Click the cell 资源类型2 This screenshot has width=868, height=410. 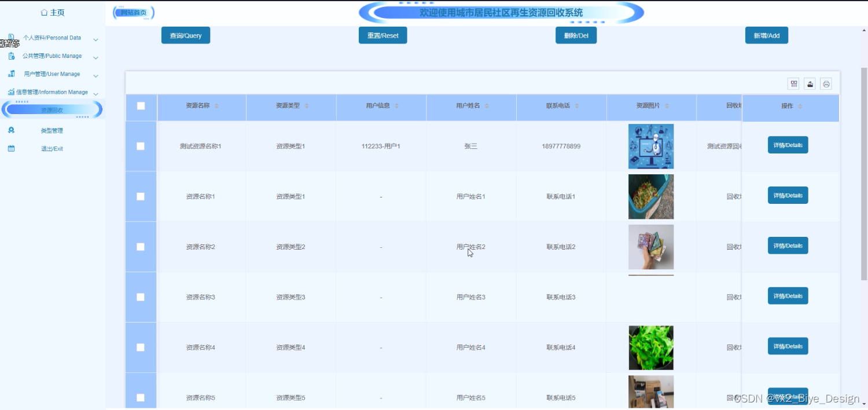coord(290,247)
